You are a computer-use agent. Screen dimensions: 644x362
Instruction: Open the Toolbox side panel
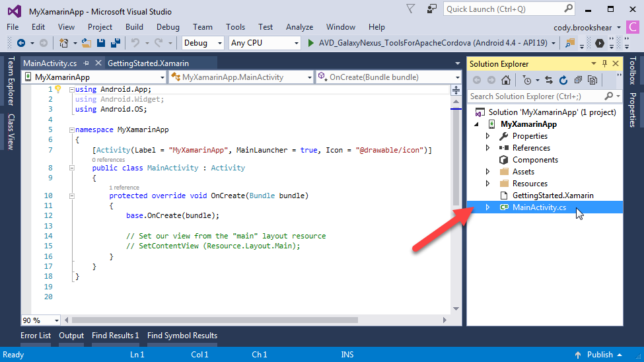(633, 70)
